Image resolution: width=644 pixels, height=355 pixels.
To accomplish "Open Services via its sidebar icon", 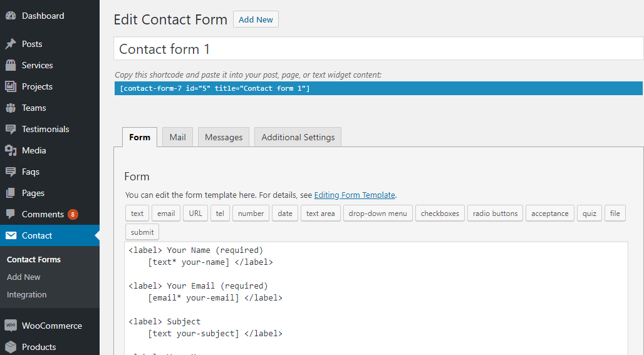I will pos(11,65).
